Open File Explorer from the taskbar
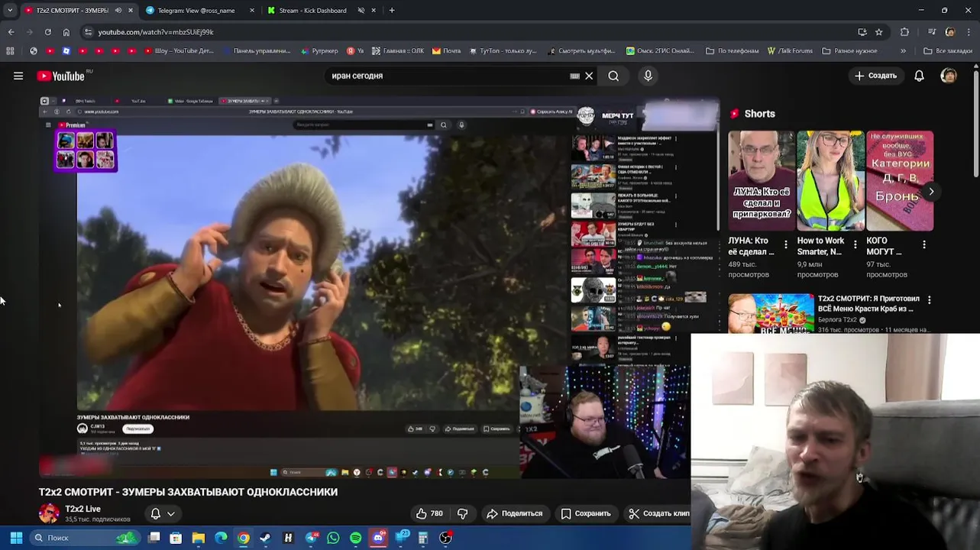The image size is (980, 550). pyautogui.click(x=199, y=538)
